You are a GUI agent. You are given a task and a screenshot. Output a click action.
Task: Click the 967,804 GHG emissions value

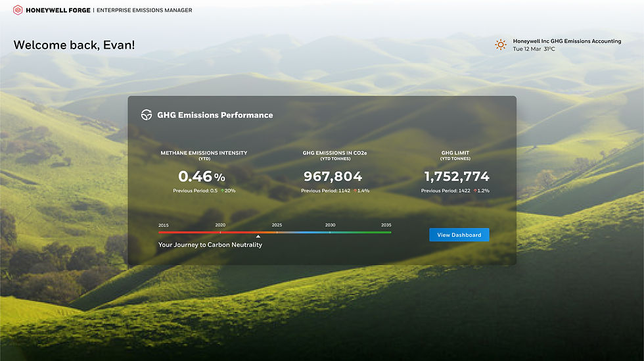333,176
